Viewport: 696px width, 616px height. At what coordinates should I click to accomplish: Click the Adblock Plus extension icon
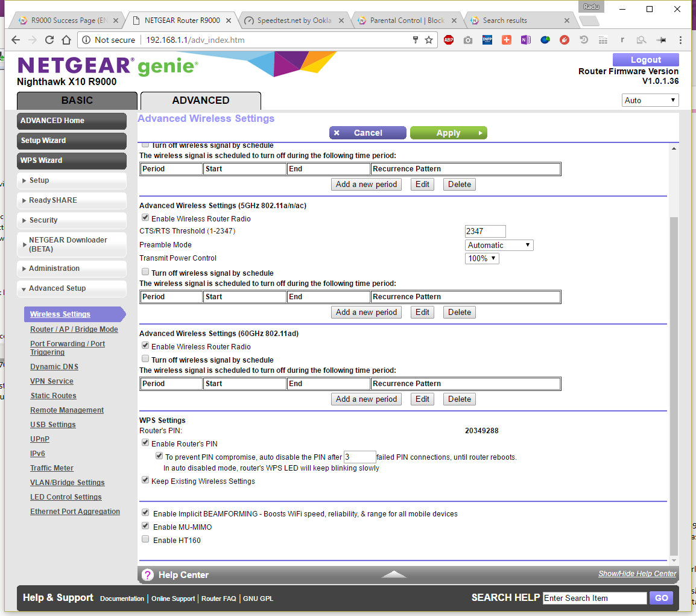tap(449, 40)
